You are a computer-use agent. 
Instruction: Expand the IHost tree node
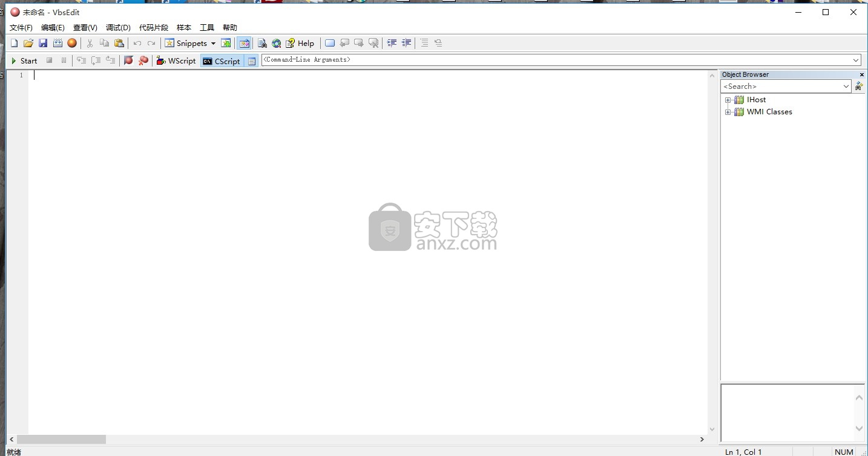728,100
